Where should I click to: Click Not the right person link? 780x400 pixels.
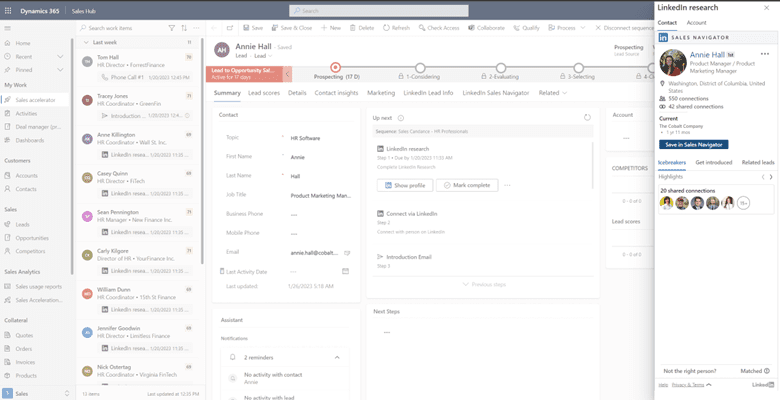[689, 371]
